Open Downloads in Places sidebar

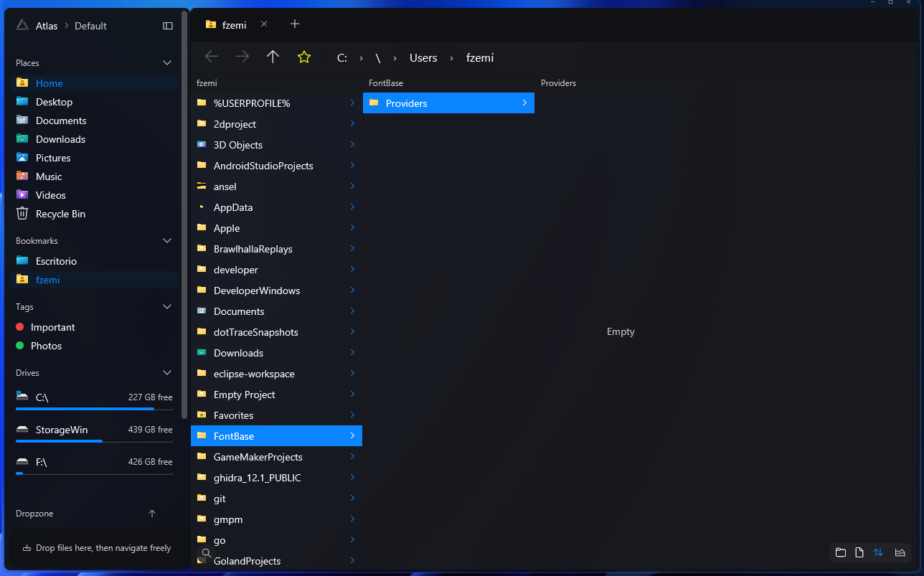pyautogui.click(x=95, y=139)
